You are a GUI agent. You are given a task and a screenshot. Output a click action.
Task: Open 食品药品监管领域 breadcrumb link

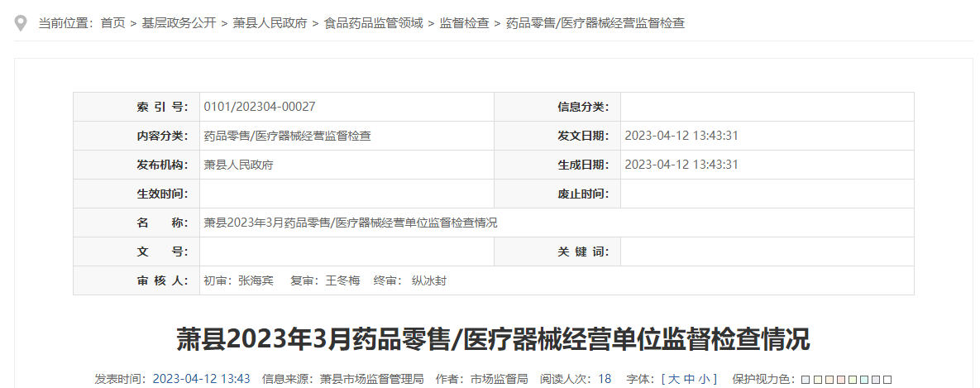click(x=373, y=23)
